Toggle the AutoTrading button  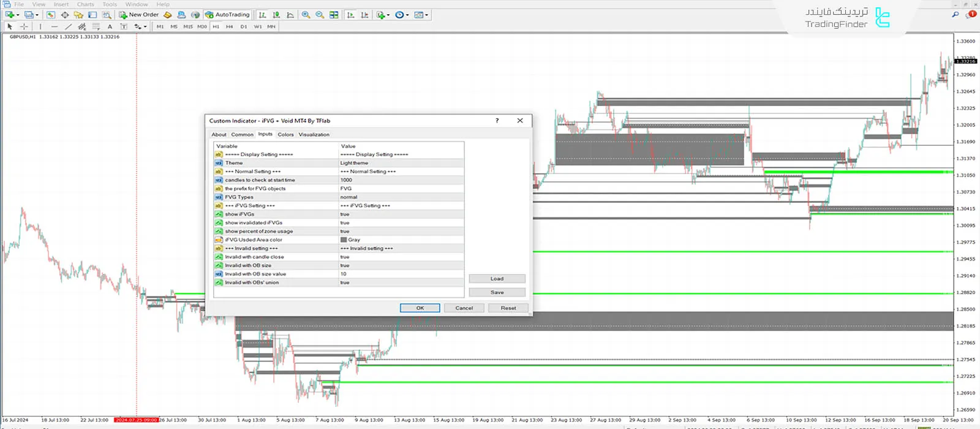coord(227,15)
